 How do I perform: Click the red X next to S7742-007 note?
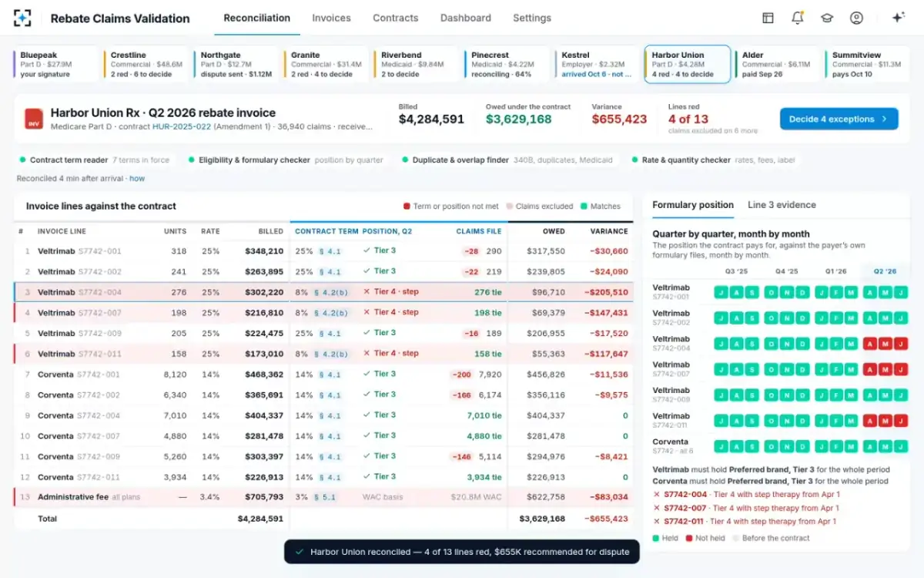(x=657, y=508)
